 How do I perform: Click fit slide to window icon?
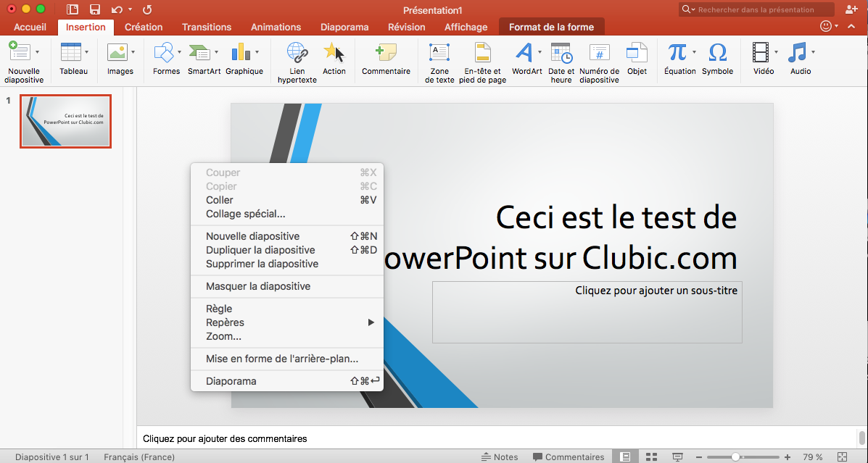(843, 457)
